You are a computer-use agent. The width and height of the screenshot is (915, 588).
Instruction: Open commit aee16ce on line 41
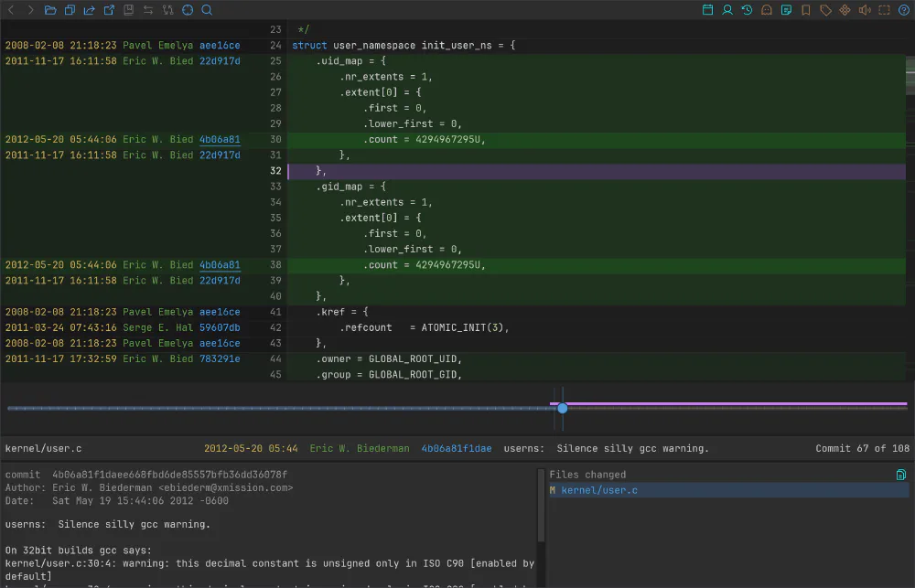pyautogui.click(x=220, y=312)
